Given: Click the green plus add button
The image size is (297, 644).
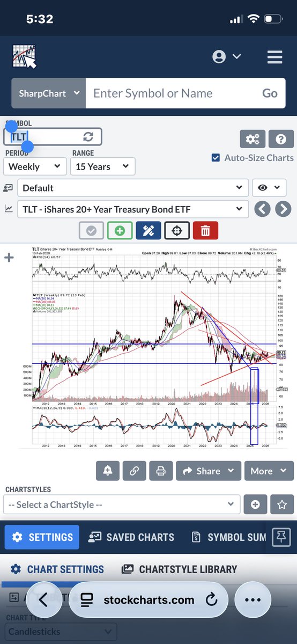Looking at the screenshot, I should point(120,231).
